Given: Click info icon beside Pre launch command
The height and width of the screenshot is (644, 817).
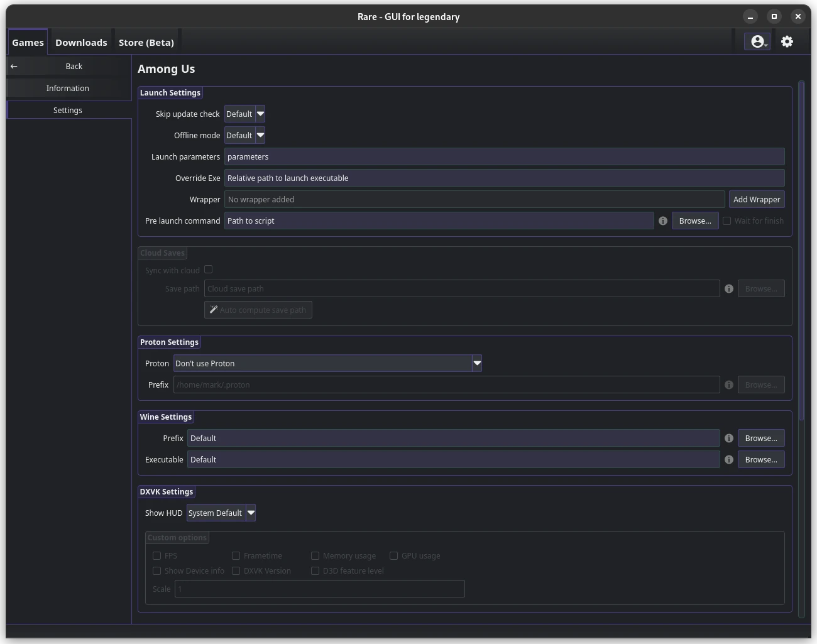Looking at the screenshot, I should [x=662, y=221].
